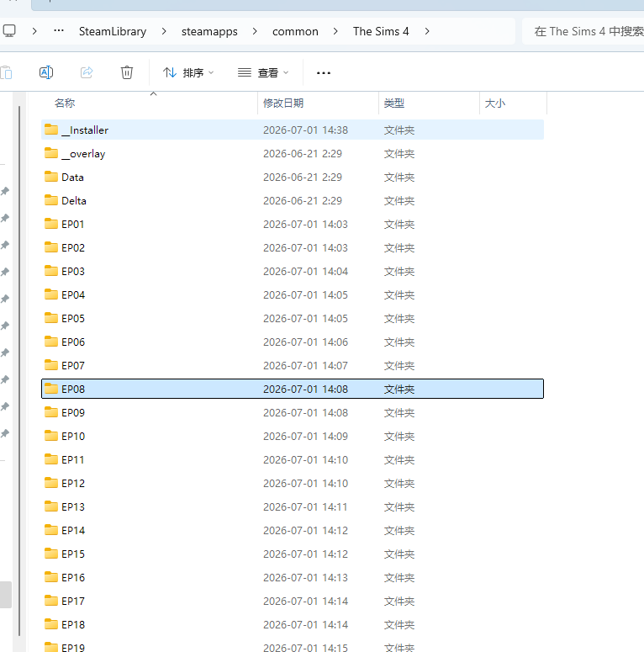Navigate to common breadcrumb
This screenshot has height=652, width=644.
click(x=295, y=32)
